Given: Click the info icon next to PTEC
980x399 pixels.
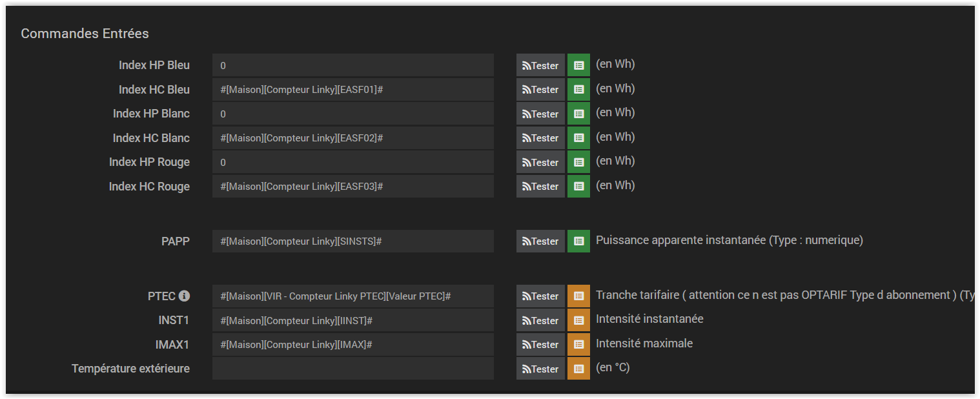Looking at the screenshot, I should 184,296.
